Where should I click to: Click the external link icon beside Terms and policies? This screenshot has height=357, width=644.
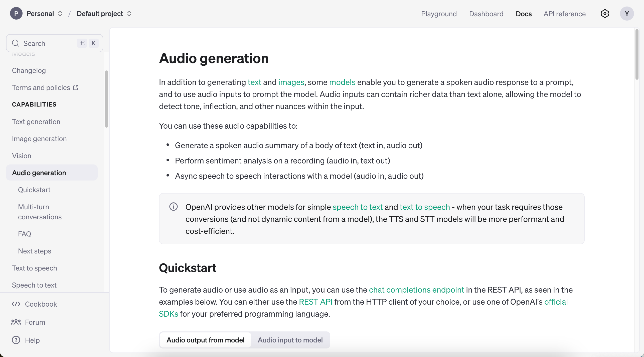click(76, 87)
